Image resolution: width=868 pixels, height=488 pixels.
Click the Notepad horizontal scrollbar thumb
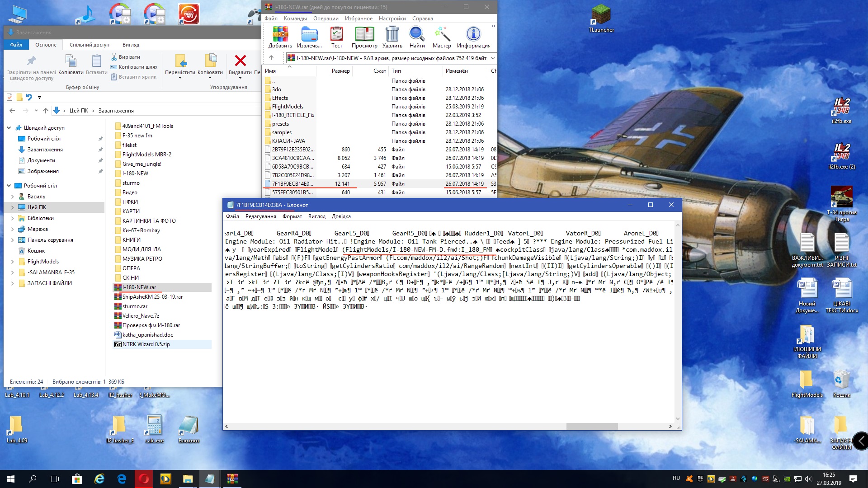coord(591,426)
